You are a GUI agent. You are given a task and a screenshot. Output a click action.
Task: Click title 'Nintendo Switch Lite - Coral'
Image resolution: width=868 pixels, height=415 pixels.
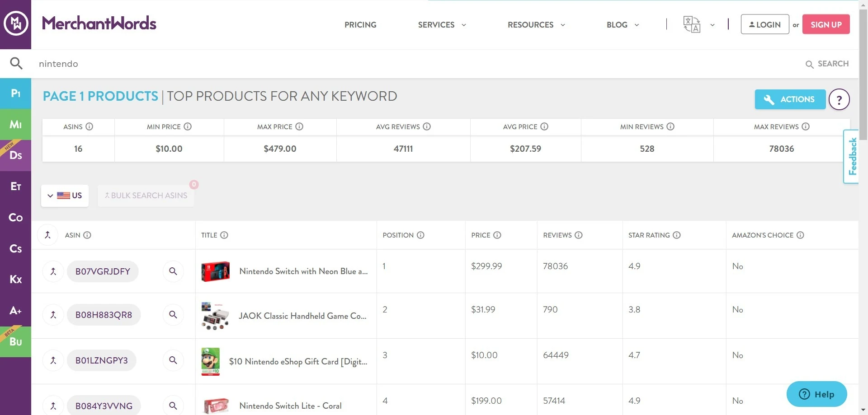pyautogui.click(x=290, y=406)
